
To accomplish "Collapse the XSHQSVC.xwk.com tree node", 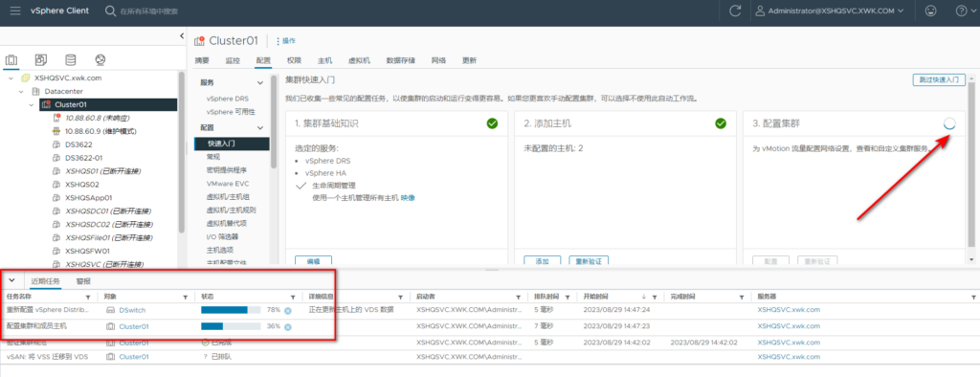I will click(x=11, y=78).
